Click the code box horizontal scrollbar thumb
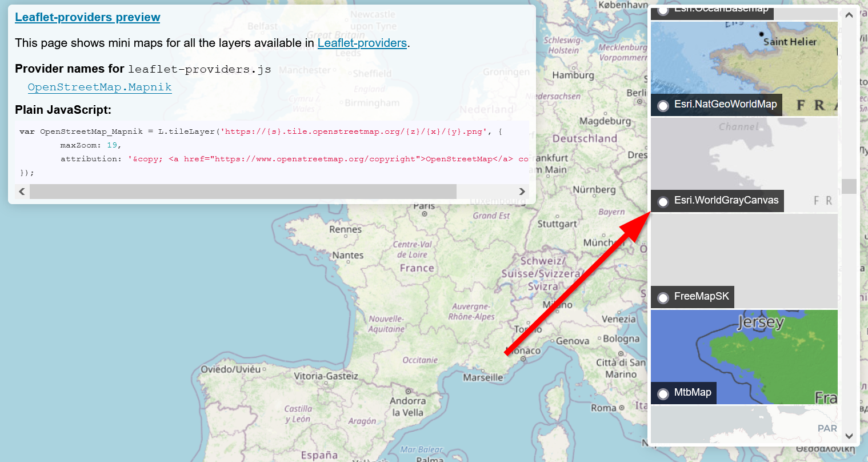Viewport: 868px width, 462px height. [243, 192]
